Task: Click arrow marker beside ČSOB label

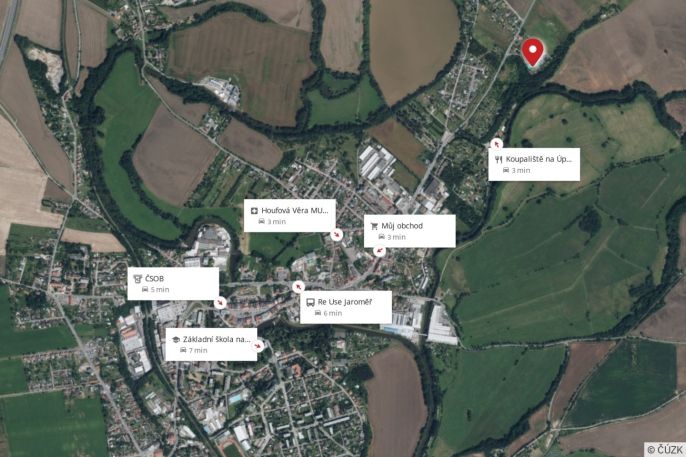Action: 220,302
